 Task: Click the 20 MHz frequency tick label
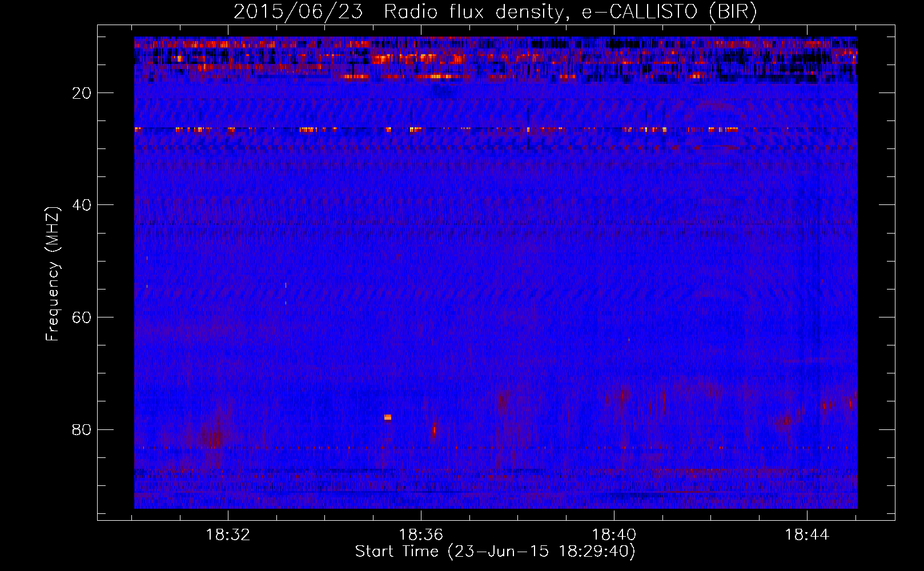[82, 93]
